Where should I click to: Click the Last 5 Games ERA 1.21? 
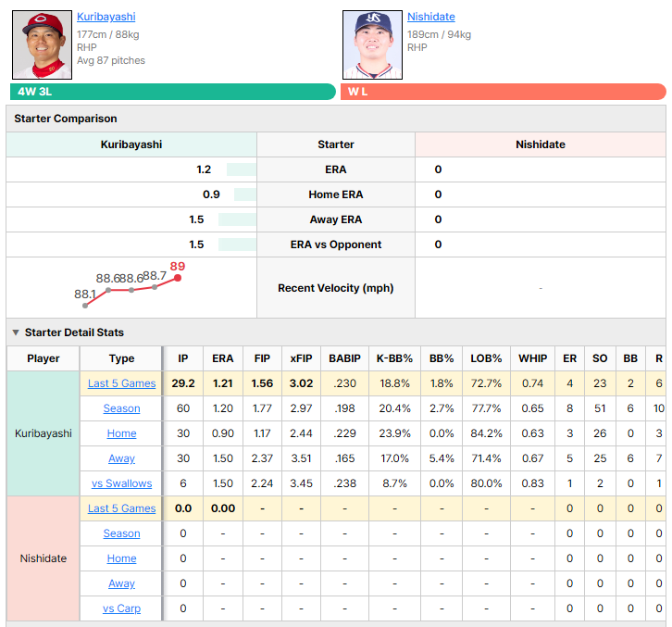coord(223,383)
